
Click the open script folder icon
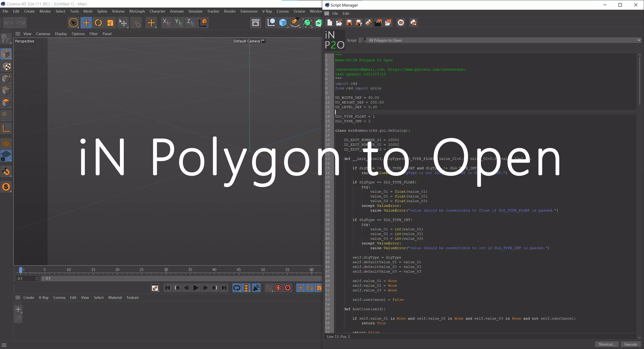click(339, 23)
